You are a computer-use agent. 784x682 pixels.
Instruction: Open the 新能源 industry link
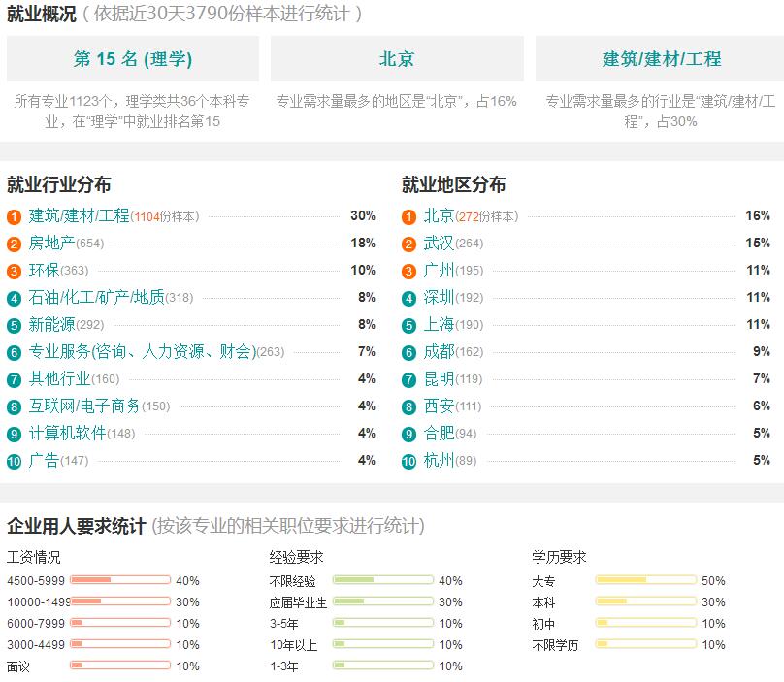point(51,324)
